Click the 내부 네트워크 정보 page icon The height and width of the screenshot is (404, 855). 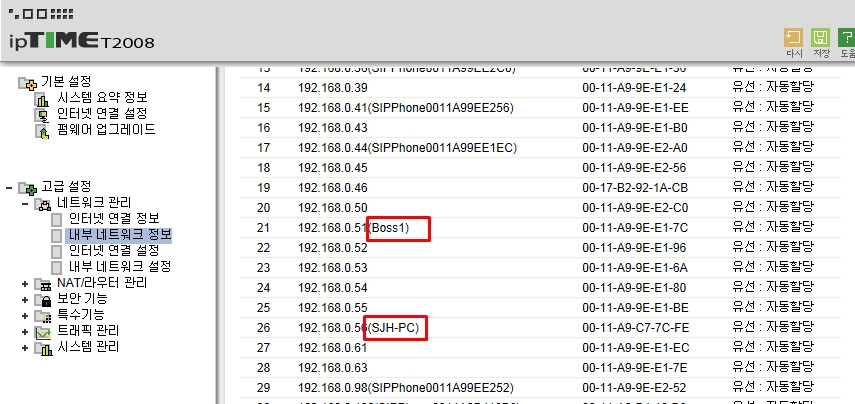[56, 236]
